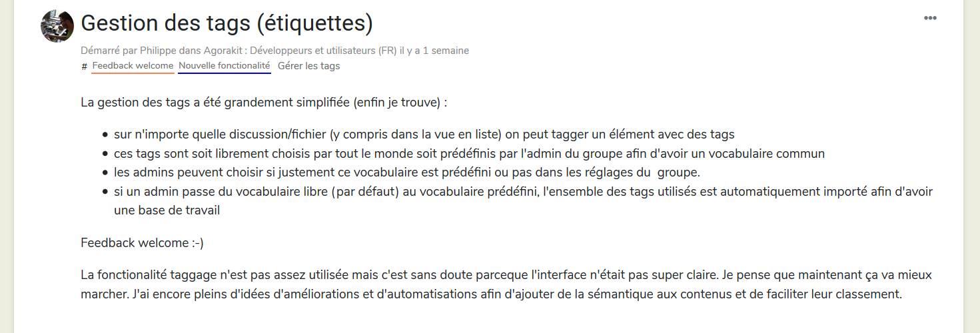Open the Feedback welcome tag
980x333 pixels.
click(133, 66)
